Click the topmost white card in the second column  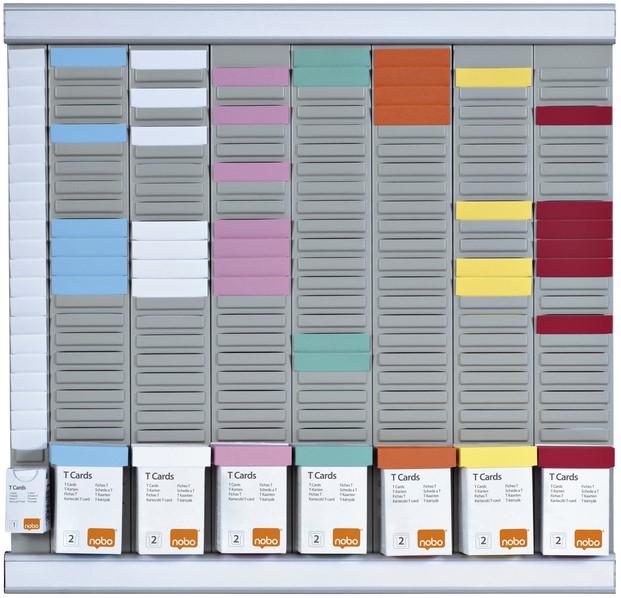[x=168, y=60]
